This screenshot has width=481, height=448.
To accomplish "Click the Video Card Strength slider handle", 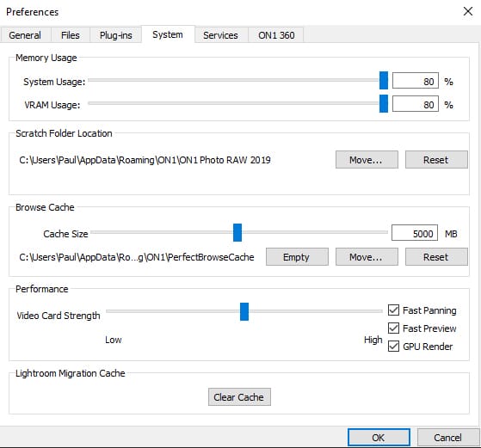I will click(244, 311).
